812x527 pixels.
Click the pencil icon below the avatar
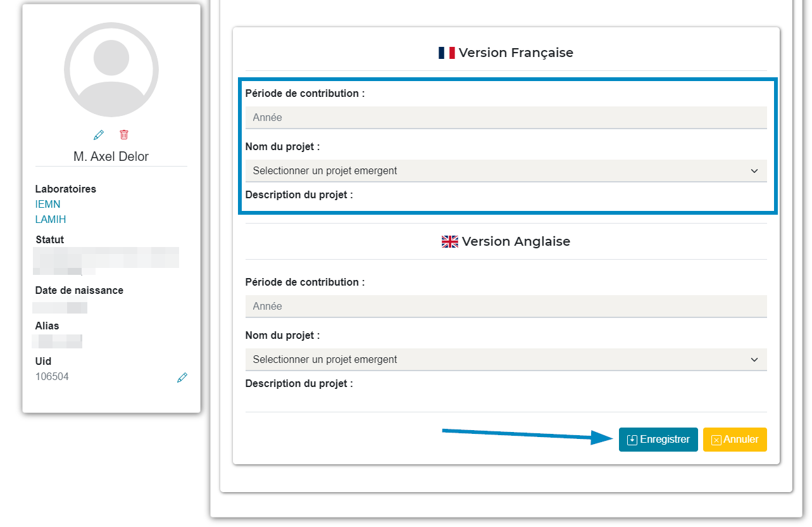tap(99, 134)
